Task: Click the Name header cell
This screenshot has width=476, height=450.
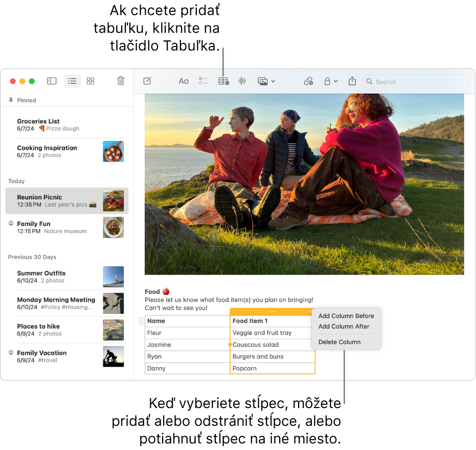Action: point(187,321)
